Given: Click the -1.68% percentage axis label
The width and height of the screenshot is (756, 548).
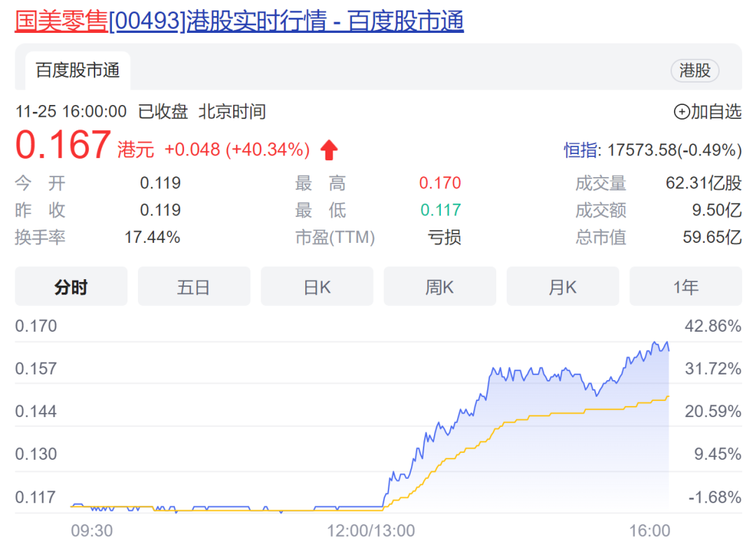Looking at the screenshot, I should (x=715, y=498).
